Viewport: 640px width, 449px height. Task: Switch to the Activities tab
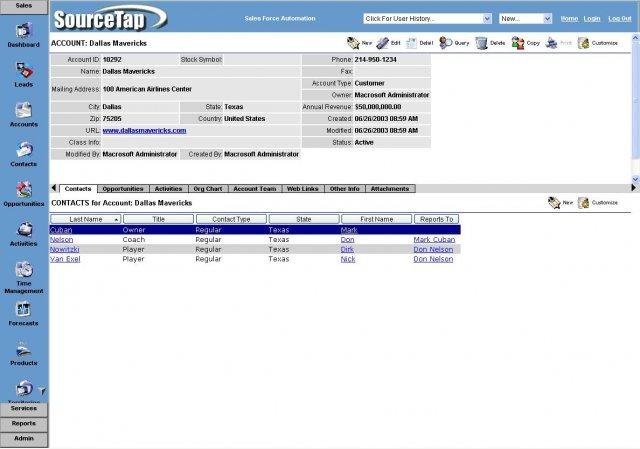point(168,189)
